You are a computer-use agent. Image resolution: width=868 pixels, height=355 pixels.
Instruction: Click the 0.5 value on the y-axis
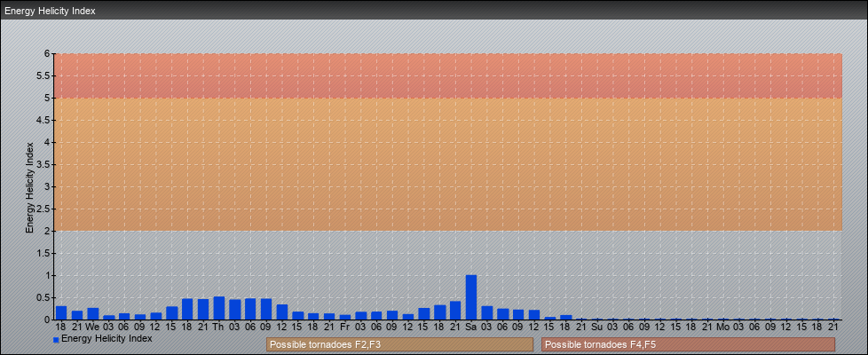click(x=44, y=297)
